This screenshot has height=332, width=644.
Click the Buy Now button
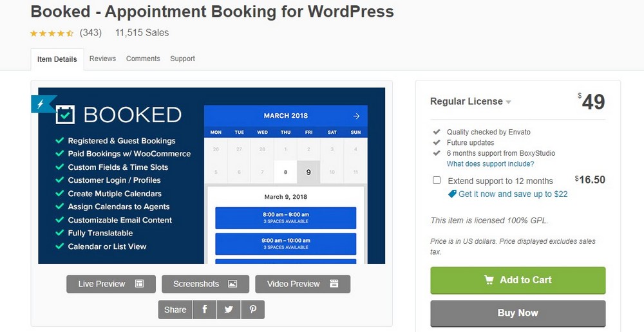pyautogui.click(x=518, y=313)
